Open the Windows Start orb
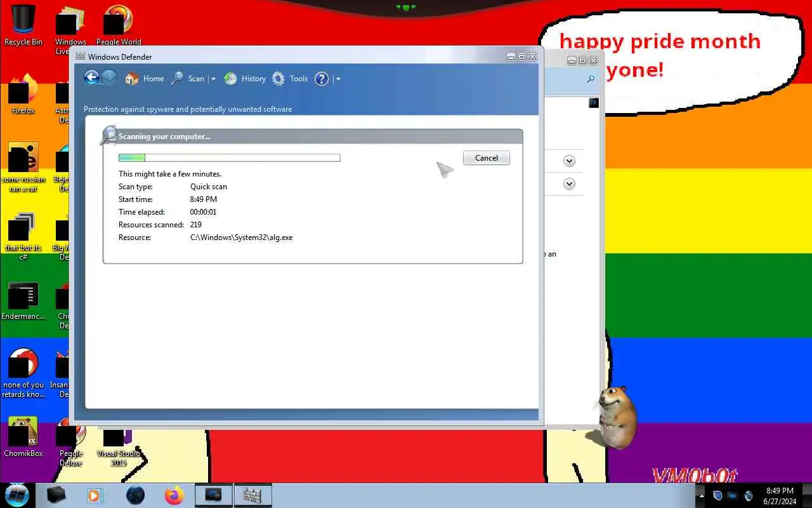The width and height of the screenshot is (812, 508). [16, 495]
